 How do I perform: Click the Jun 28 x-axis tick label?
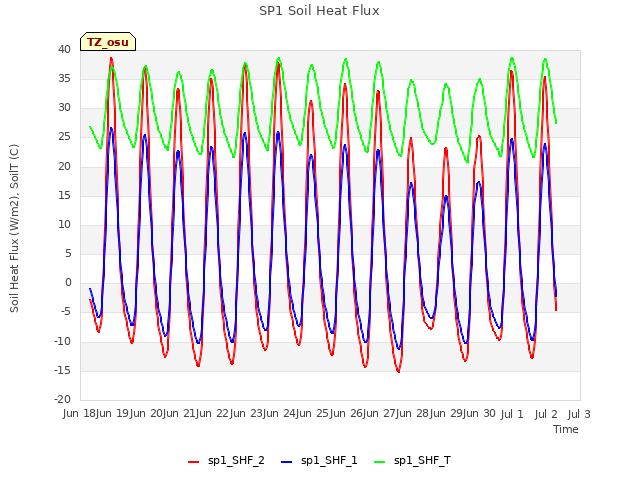point(415,414)
